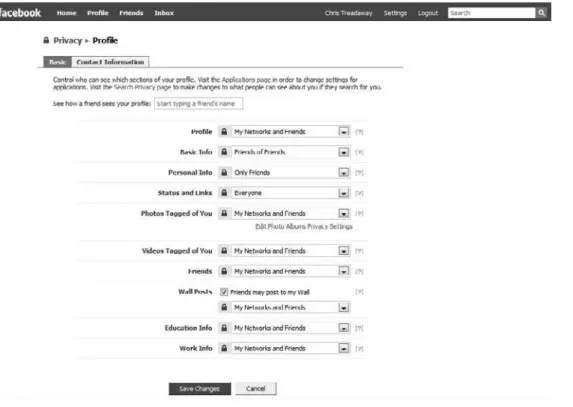Image resolution: width=573 pixels, height=407 pixels.
Task: Go to Home in top navigation
Action: coord(67,13)
